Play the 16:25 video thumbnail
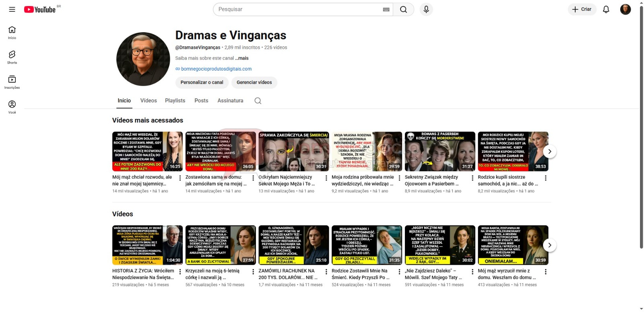Image resolution: width=644 pixels, height=312 pixels. pos(147,152)
